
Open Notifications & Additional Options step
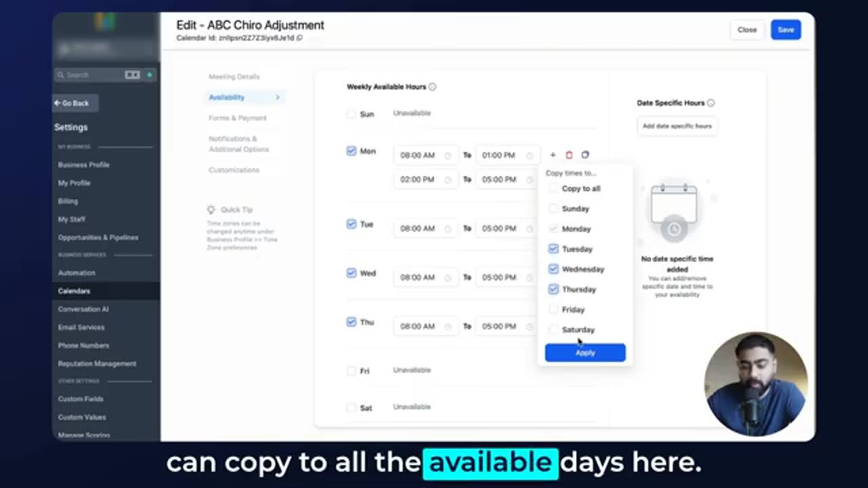point(239,144)
